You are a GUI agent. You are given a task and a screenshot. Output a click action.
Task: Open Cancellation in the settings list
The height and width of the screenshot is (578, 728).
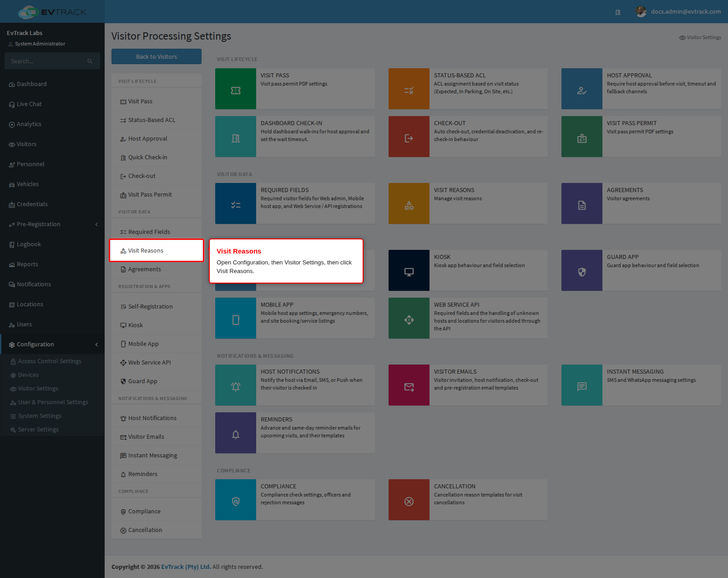tap(157, 530)
